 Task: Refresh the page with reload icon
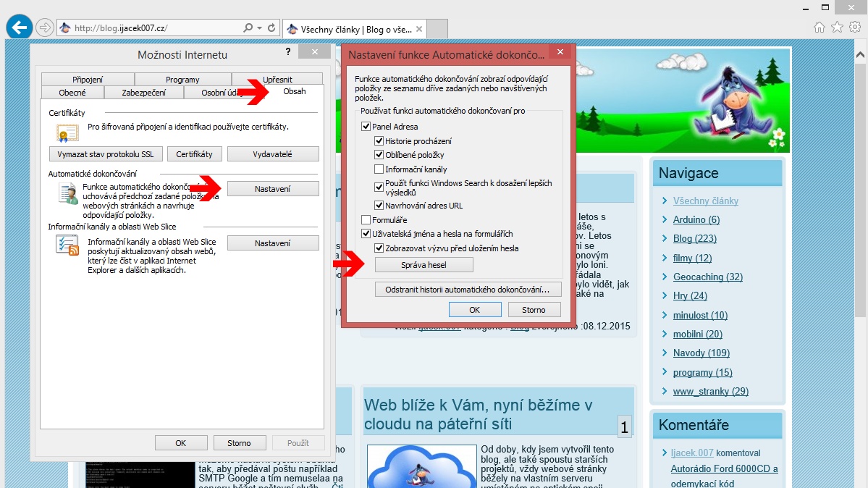click(x=271, y=28)
